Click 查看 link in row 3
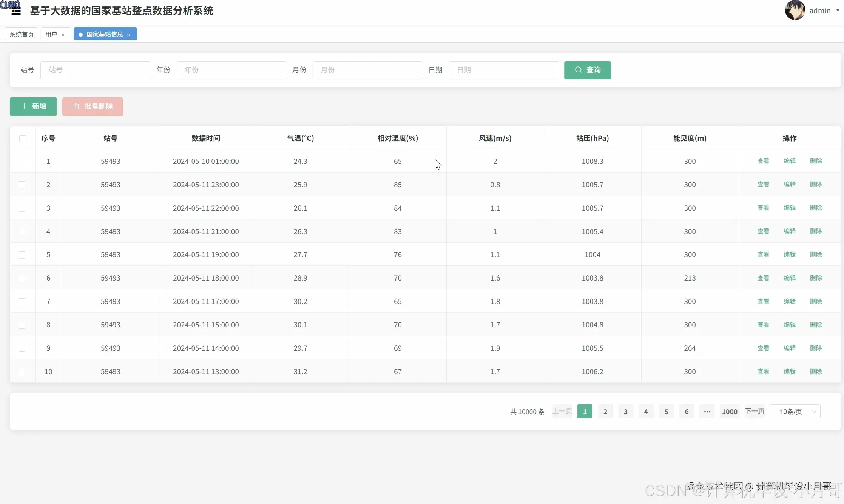The image size is (844, 504). coord(763,208)
